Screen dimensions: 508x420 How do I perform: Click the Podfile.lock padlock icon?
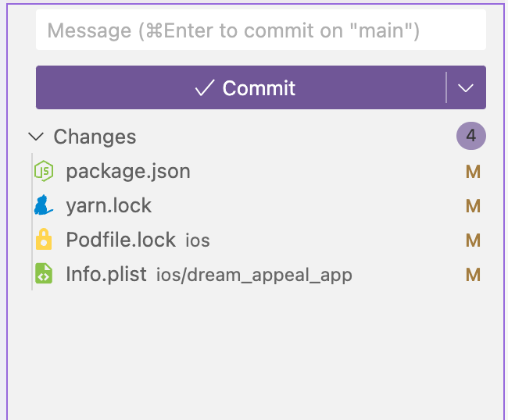coord(44,240)
